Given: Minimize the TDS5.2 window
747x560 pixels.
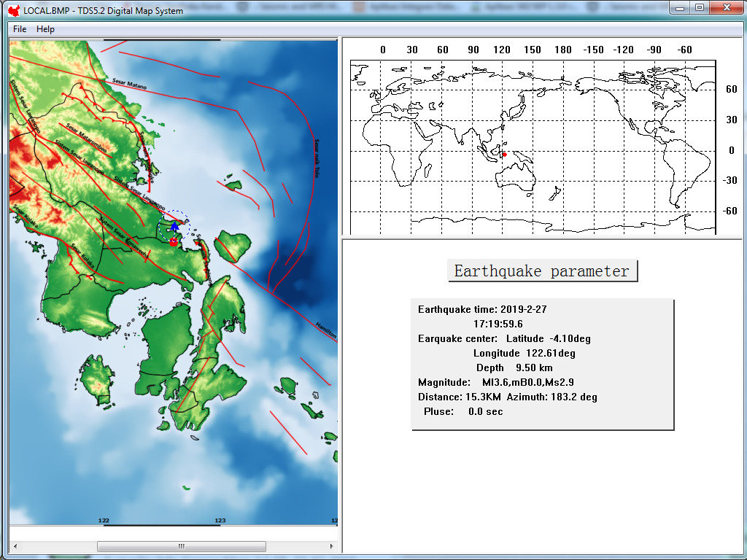Looking at the screenshot, I should [680, 8].
